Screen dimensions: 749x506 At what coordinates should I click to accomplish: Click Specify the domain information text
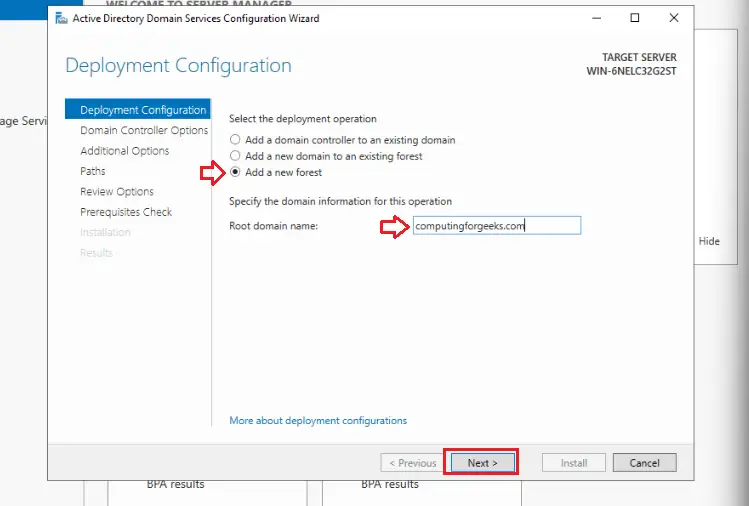tap(340, 201)
